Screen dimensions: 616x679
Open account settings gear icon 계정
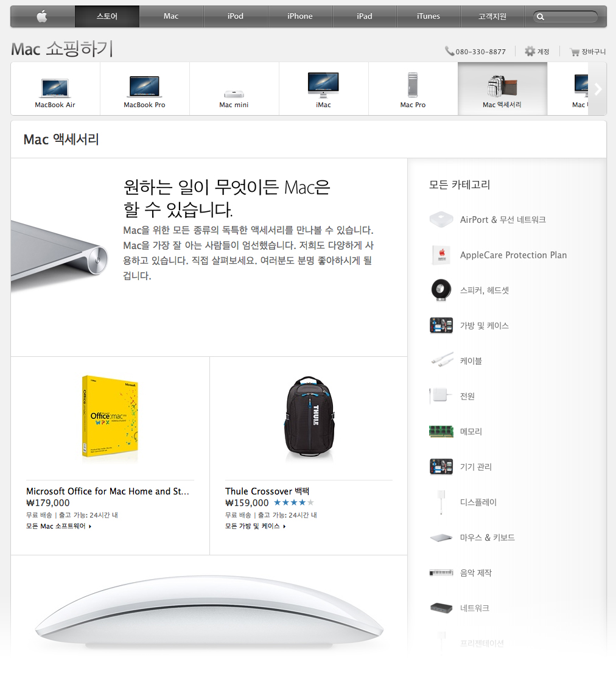(x=530, y=52)
